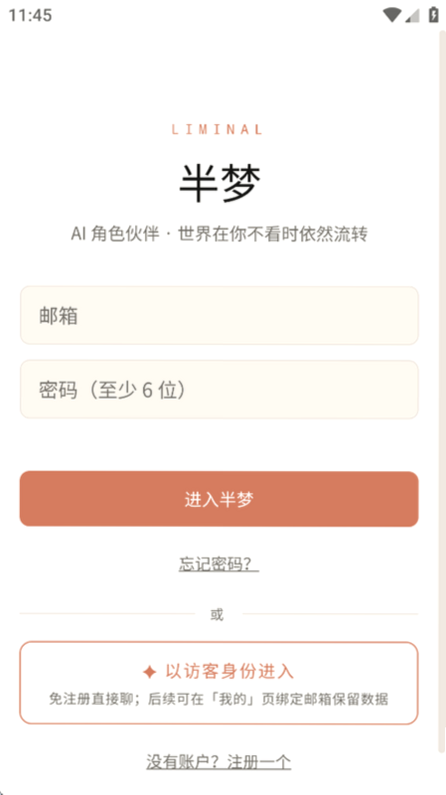
Task: Click the AI 角色伙伴 tagline text
Action: click(219, 234)
